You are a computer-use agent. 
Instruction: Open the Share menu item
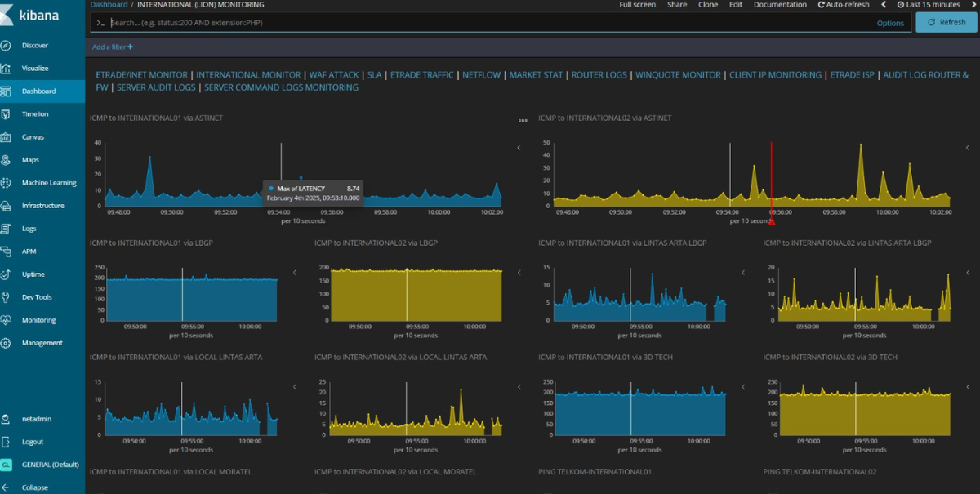[677, 5]
